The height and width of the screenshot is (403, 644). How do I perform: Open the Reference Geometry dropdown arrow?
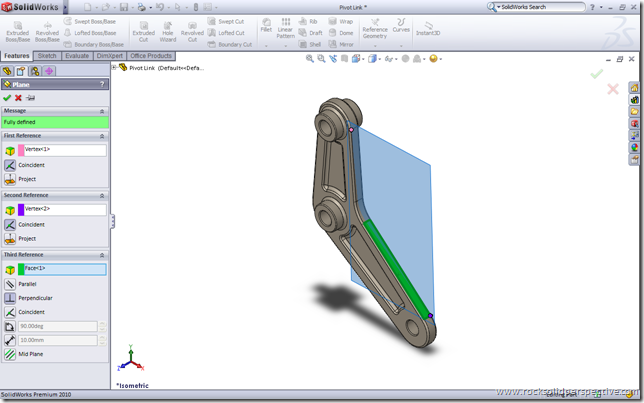click(x=375, y=46)
